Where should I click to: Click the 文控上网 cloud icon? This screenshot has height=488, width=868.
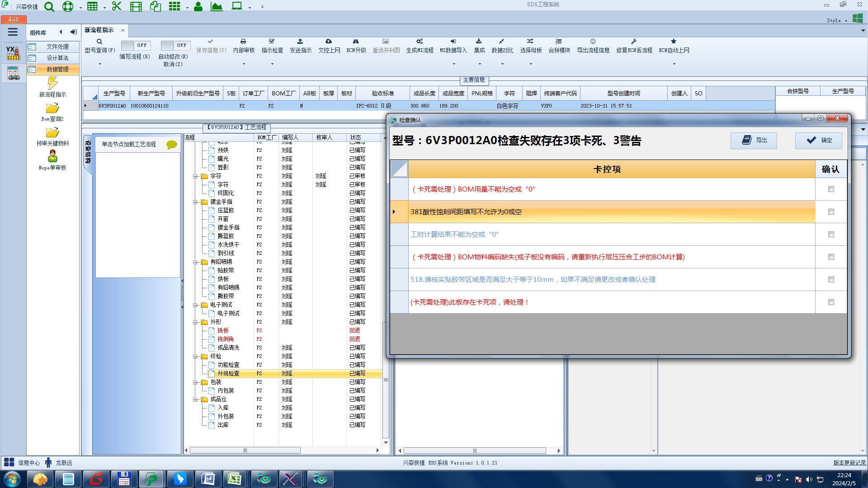(329, 42)
